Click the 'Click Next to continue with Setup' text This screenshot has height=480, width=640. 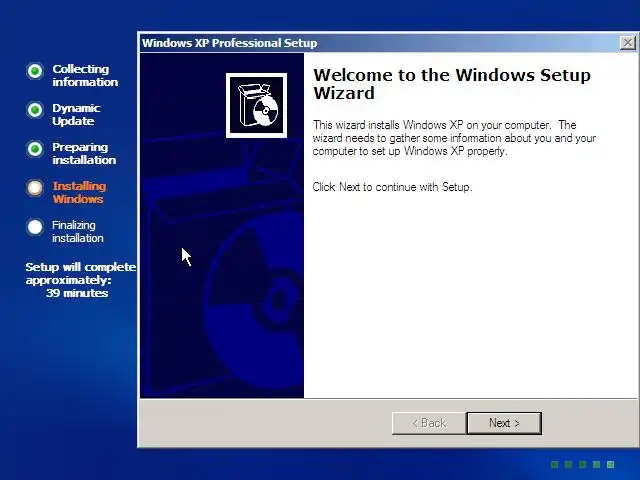[x=392, y=187]
